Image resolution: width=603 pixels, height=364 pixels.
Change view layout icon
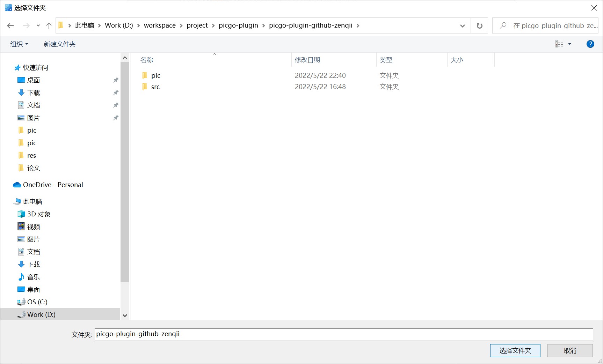[x=559, y=44]
